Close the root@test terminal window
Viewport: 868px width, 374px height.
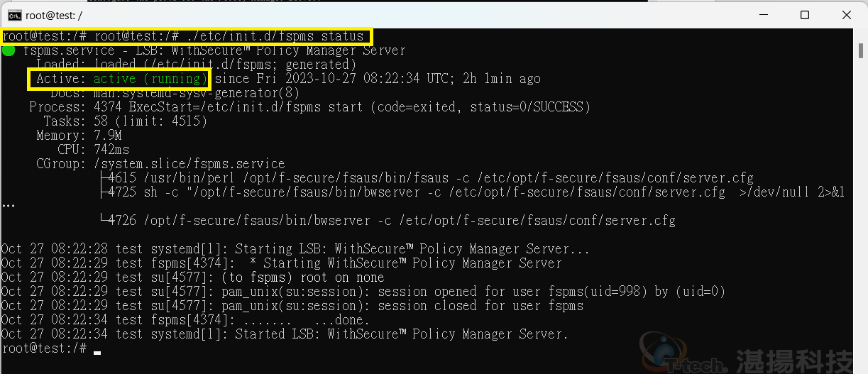[846, 15]
